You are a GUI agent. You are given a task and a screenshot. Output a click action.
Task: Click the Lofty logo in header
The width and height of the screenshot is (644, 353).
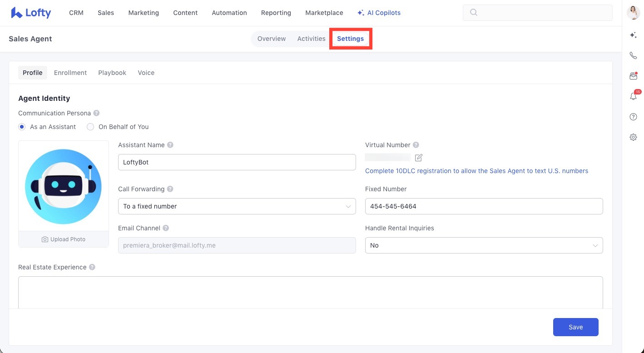tap(31, 13)
